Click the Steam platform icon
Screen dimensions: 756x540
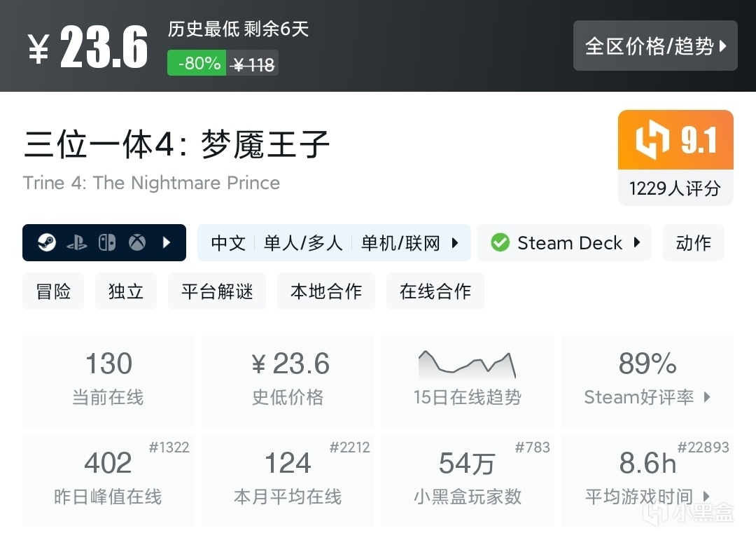pos(47,243)
